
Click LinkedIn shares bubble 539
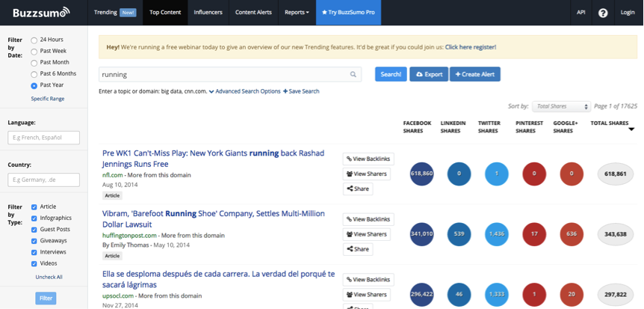tap(459, 234)
